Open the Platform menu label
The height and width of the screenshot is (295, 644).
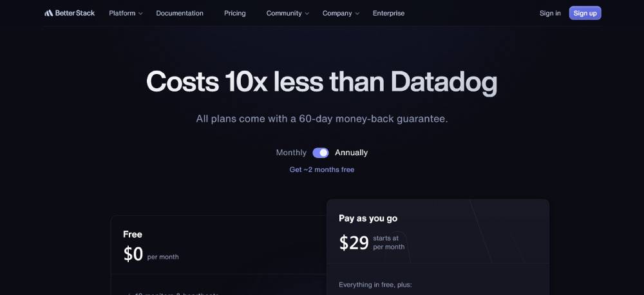point(122,13)
